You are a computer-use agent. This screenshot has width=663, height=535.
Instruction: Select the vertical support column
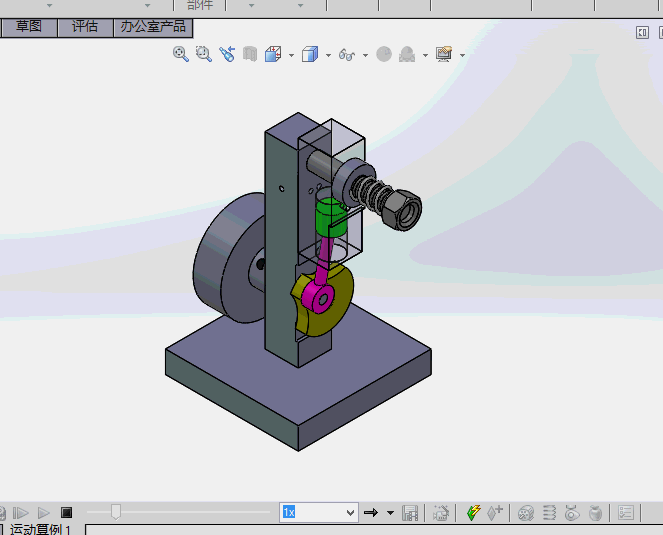click(279, 254)
